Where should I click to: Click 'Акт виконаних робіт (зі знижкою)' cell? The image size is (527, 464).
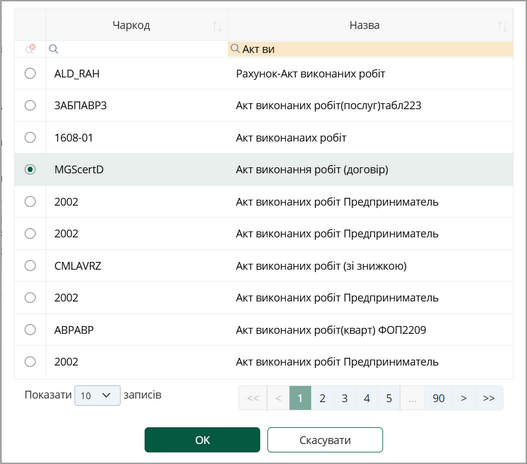(x=370, y=266)
